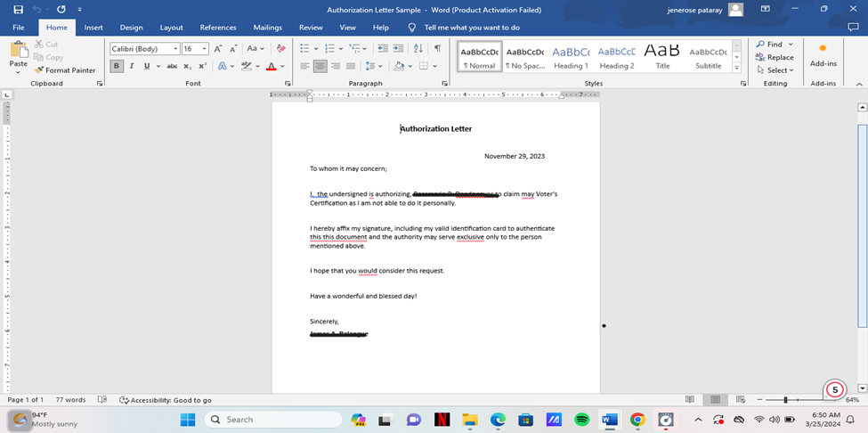The image size is (868, 433).
Task: Open the Select dropdown in Editing
Action: tap(775, 70)
